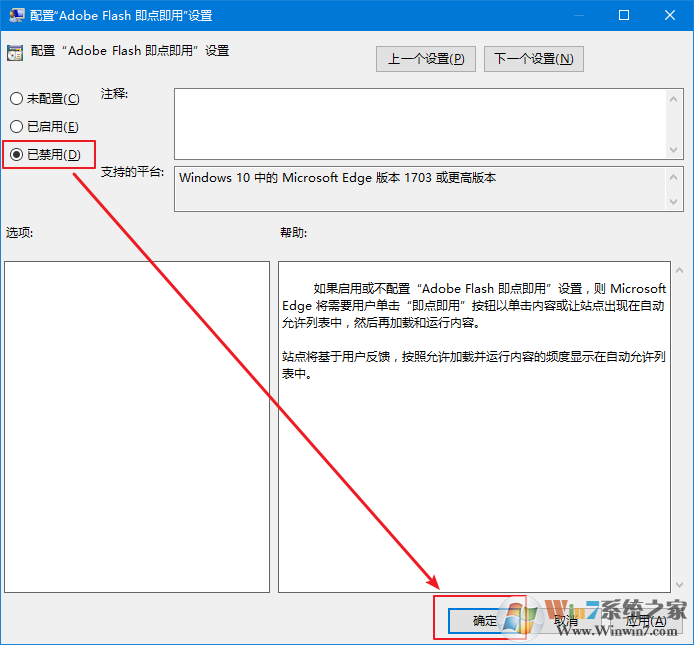
Task: Click the 支持的平台: label
Action: pyautogui.click(x=132, y=172)
